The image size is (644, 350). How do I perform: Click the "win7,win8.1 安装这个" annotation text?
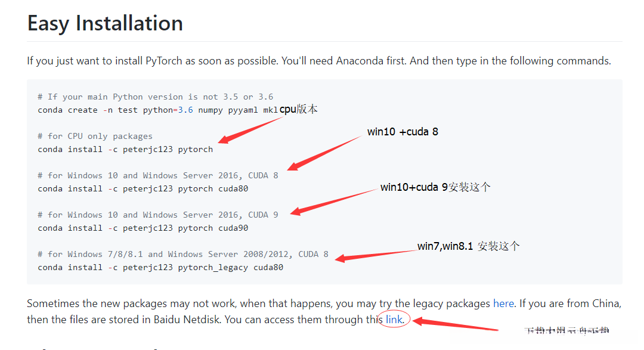pos(469,246)
